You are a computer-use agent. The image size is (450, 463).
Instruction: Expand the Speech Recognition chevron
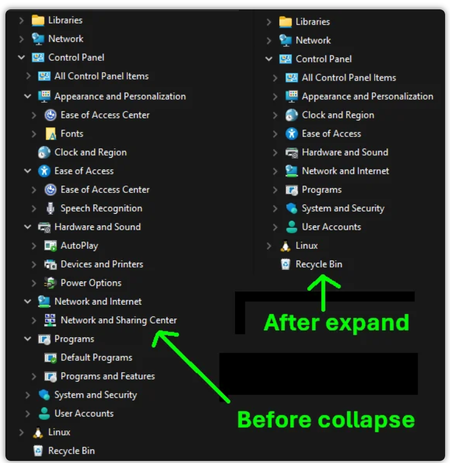pos(34,209)
